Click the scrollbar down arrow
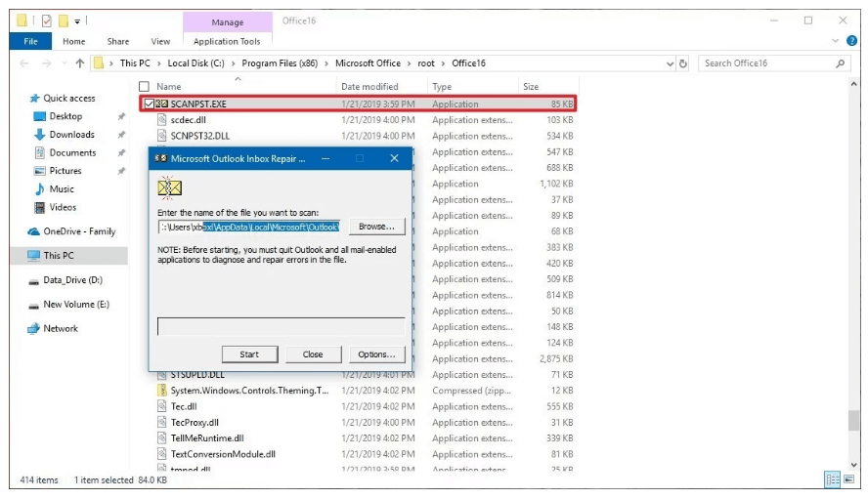The height and width of the screenshot is (499, 868). 853,465
